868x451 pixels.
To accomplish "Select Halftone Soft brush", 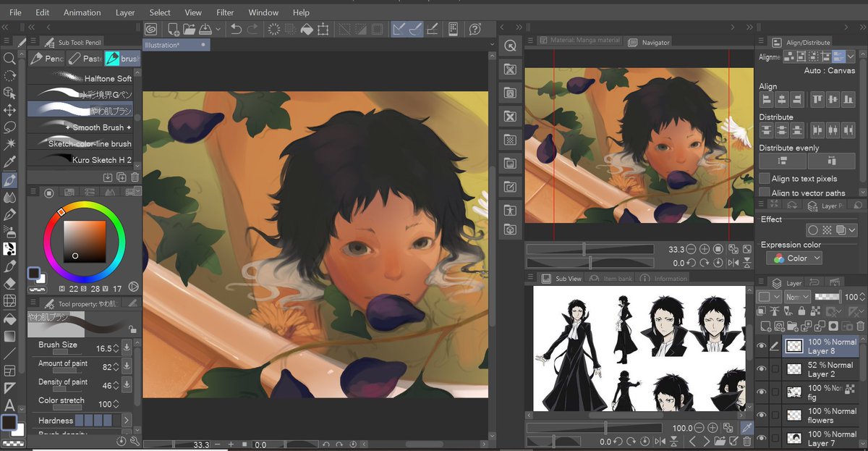I will [x=81, y=78].
